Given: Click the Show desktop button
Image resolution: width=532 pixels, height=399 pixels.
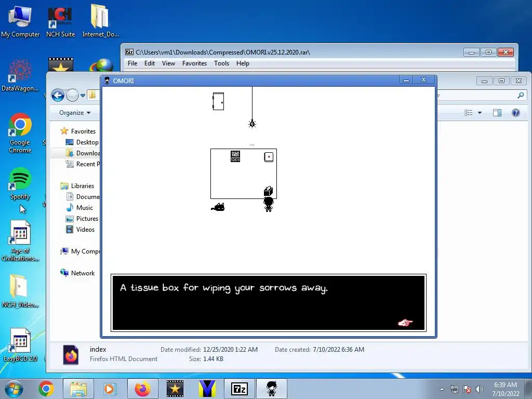Looking at the screenshot, I should (x=529, y=389).
